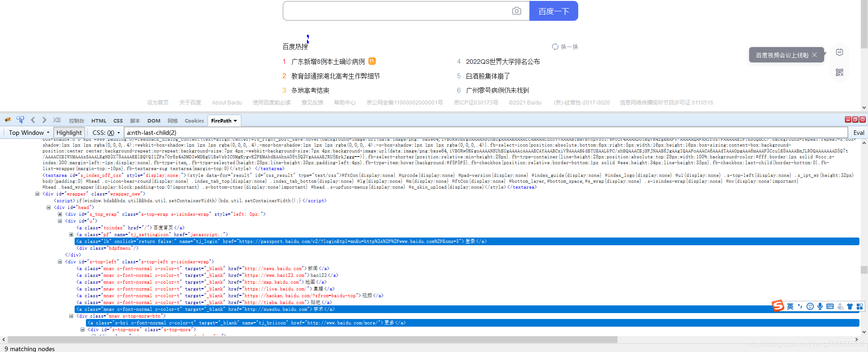Click the 百度一下 search button
This screenshot has width=868, height=352.
[x=553, y=11]
